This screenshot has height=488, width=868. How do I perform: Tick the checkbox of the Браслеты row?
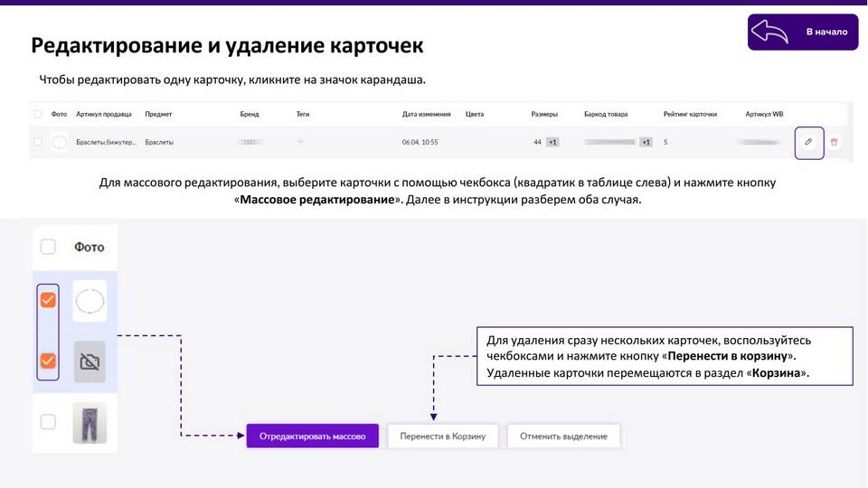point(38,142)
